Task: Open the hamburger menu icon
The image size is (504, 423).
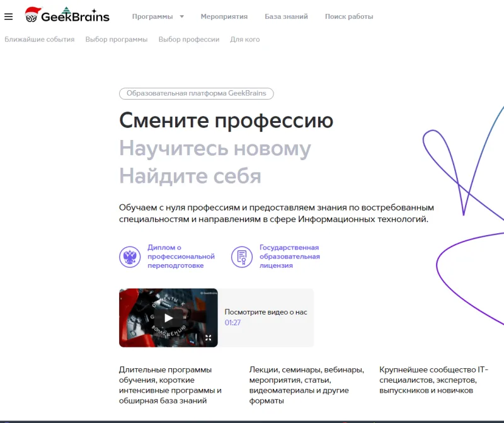Action: [9, 17]
